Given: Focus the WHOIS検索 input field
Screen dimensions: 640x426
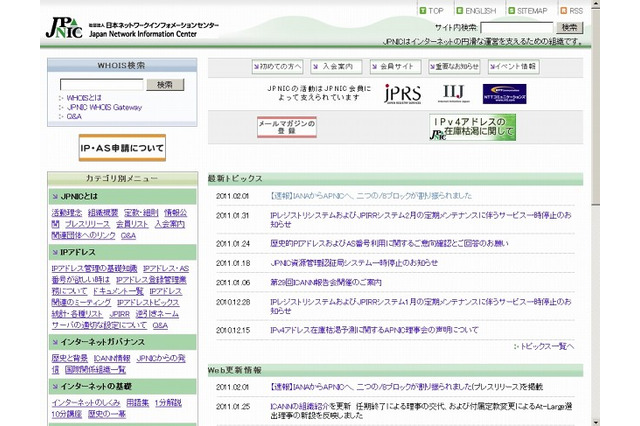Looking at the screenshot, I should tap(102, 84).
